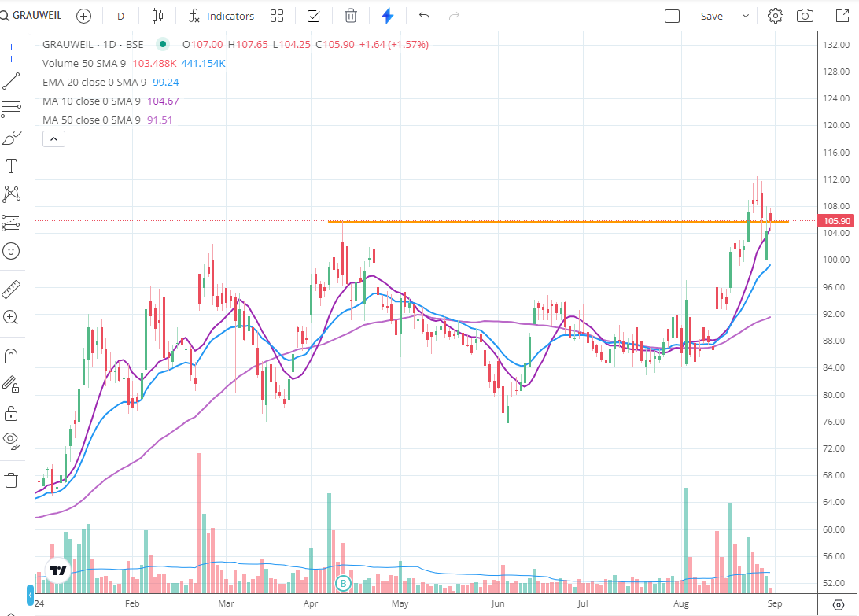Select the MA 10 close indicator legend
Image resolution: width=859 pixels, height=616 pixels.
[91, 101]
